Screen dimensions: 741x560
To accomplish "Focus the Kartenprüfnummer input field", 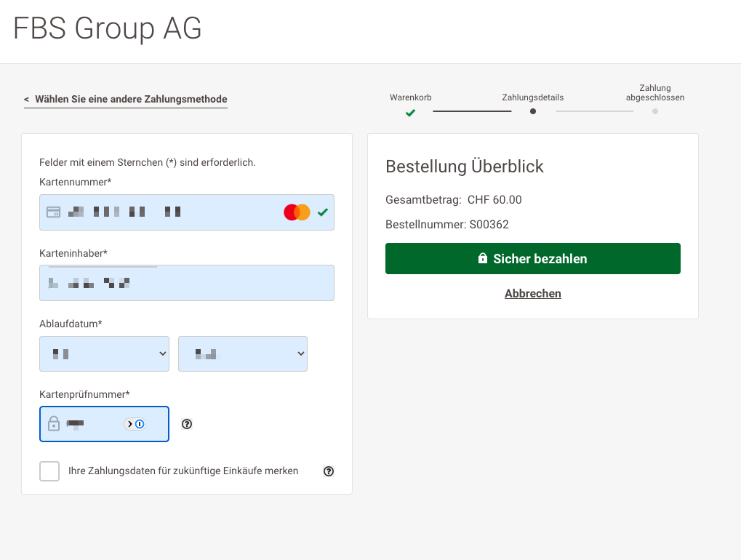I will 98,424.
